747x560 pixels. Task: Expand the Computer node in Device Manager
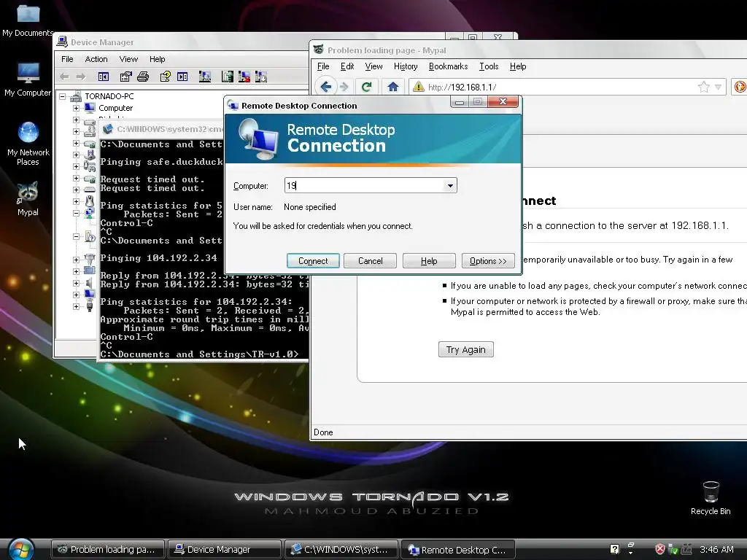pos(76,108)
